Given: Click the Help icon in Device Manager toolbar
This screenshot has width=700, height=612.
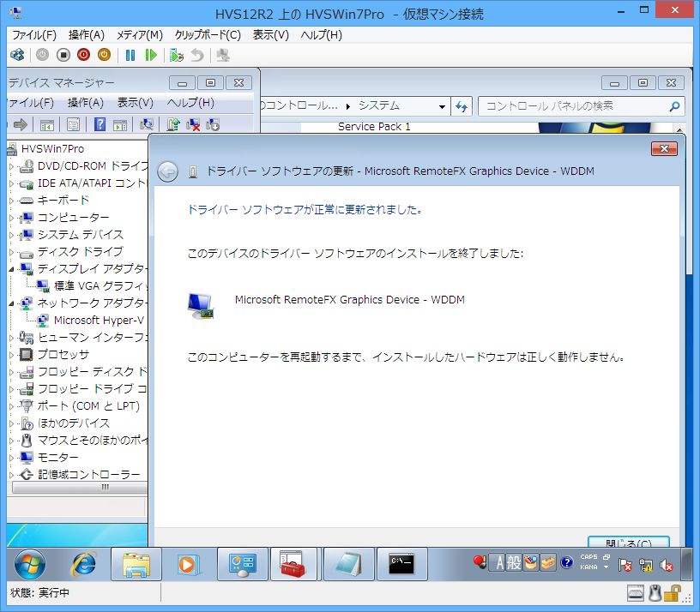Looking at the screenshot, I should [100, 124].
